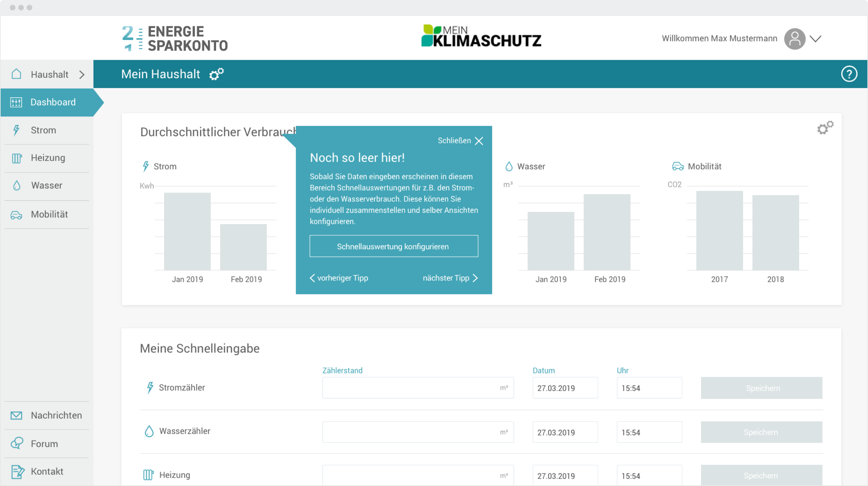Open the Strom sidebar section
Screen dimensions: 868x486
(43, 130)
